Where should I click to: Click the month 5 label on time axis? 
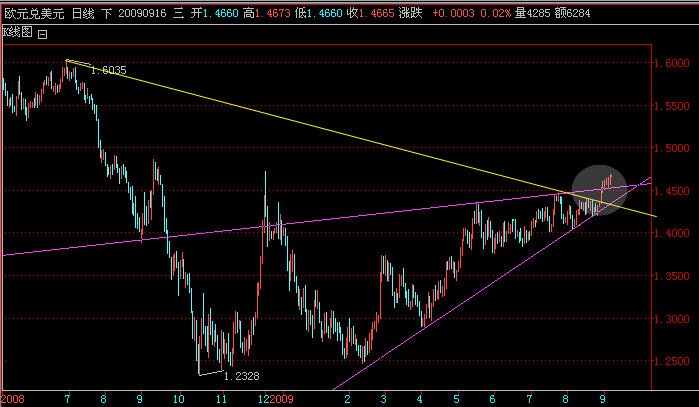[456, 399]
